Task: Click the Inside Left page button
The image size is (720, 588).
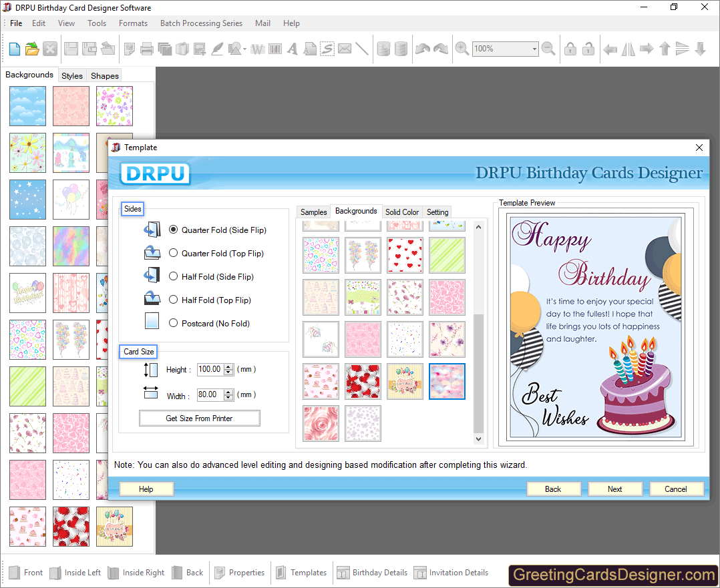Action: coord(75,573)
